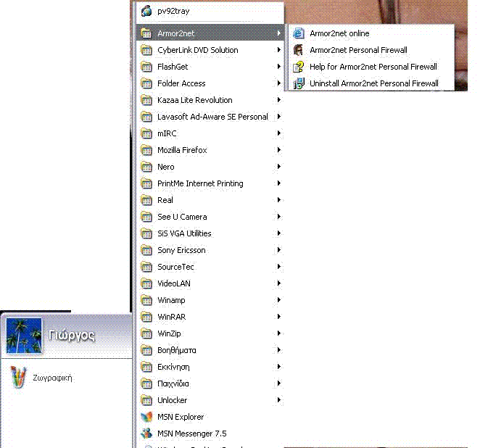Click folder icon beside Βοηθήματα
Image resolution: width=488 pixels, height=448 pixels.
click(146, 351)
